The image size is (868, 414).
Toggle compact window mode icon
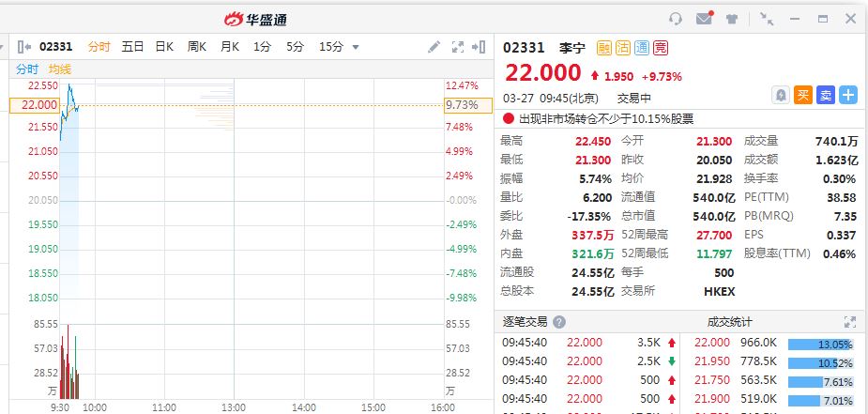point(767,18)
